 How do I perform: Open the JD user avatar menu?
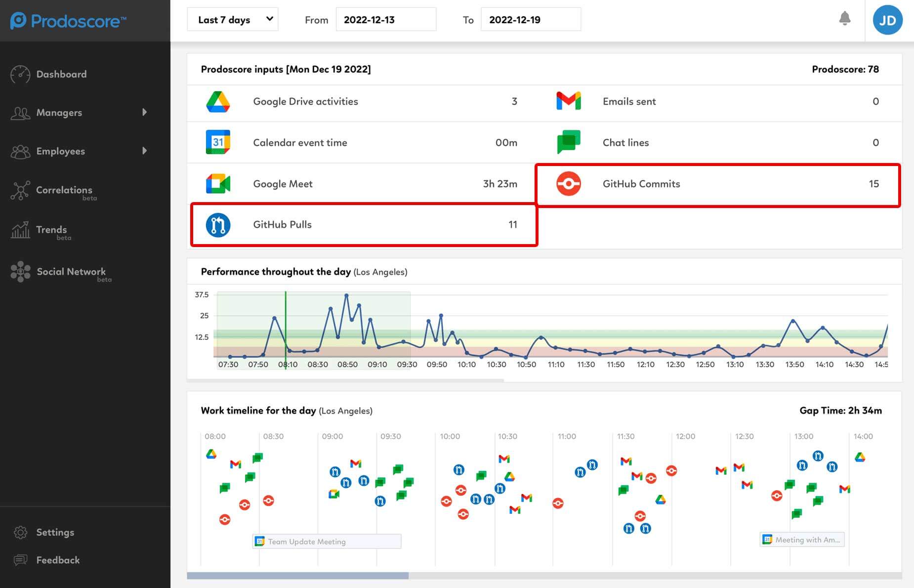click(x=887, y=20)
